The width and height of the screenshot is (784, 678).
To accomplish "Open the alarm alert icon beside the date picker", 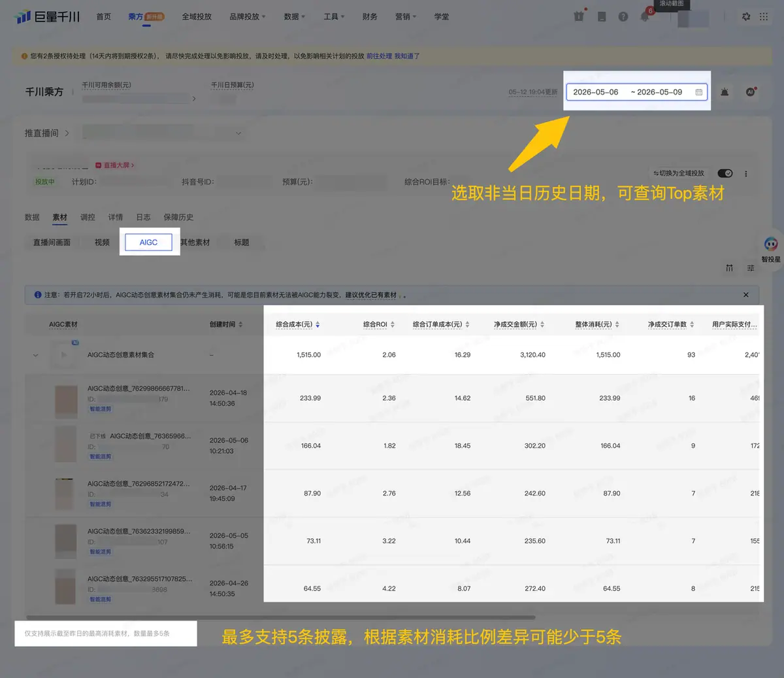I will pos(725,92).
